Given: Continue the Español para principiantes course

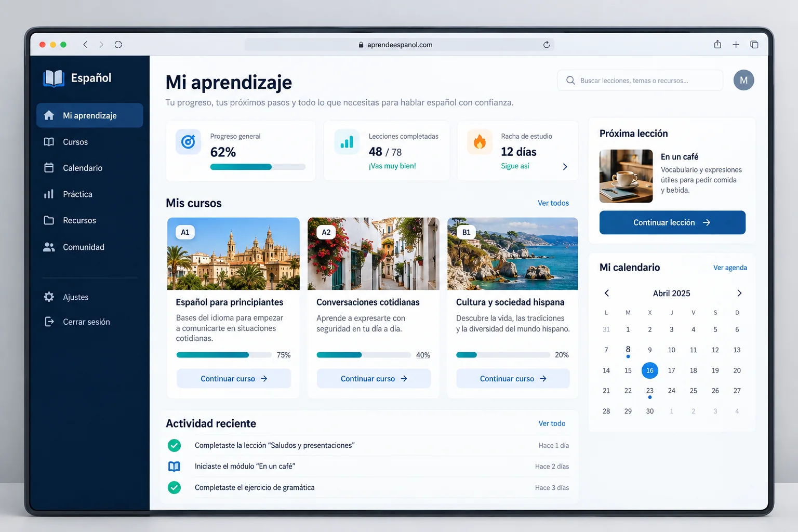Looking at the screenshot, I should [234, 379].
